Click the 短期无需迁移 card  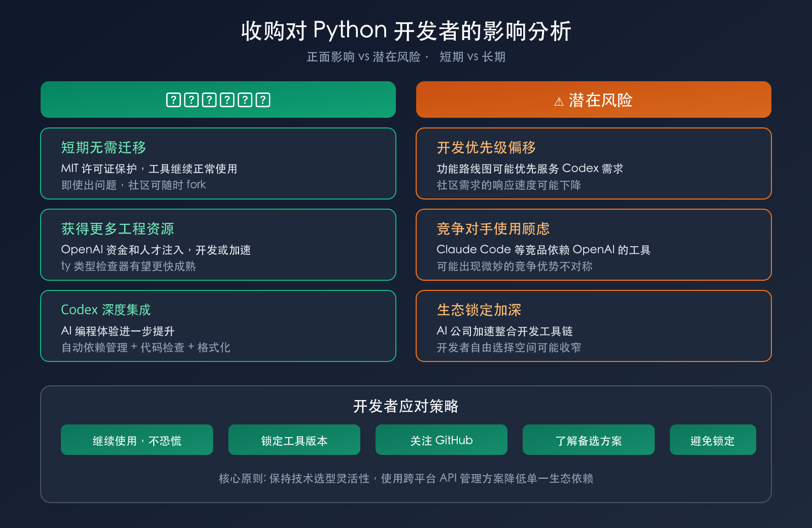click(x=218, y=164)
